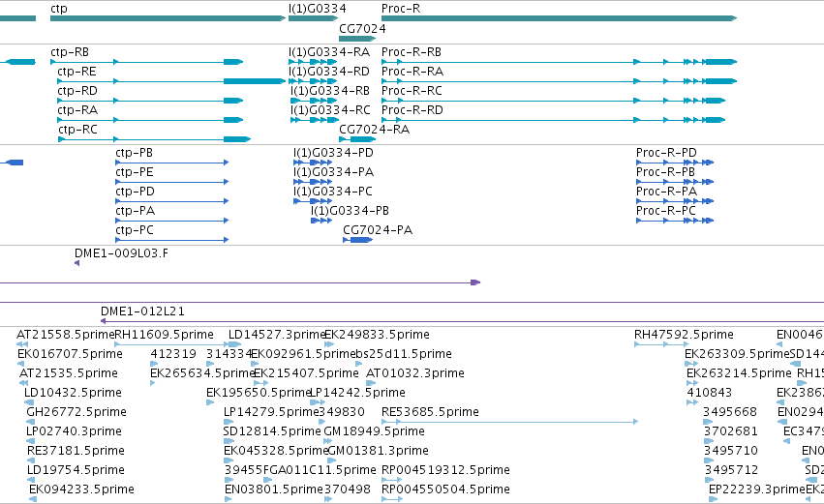Open protein ctp-PC

[x=135, y=230]
